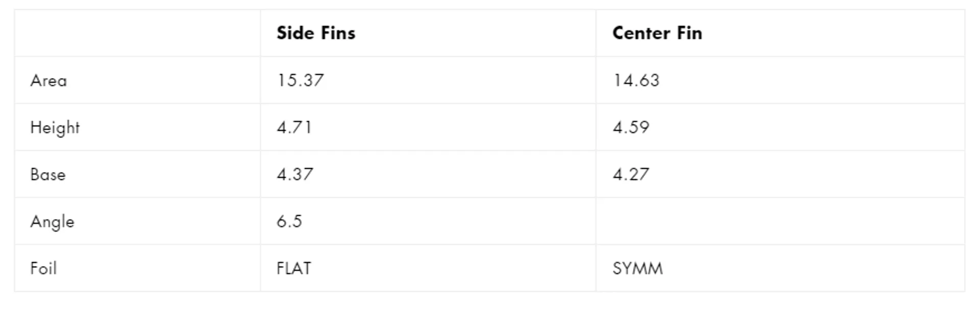Click the empty top-left header cell
The image size is (980, 310).
[x=138, y=33]
